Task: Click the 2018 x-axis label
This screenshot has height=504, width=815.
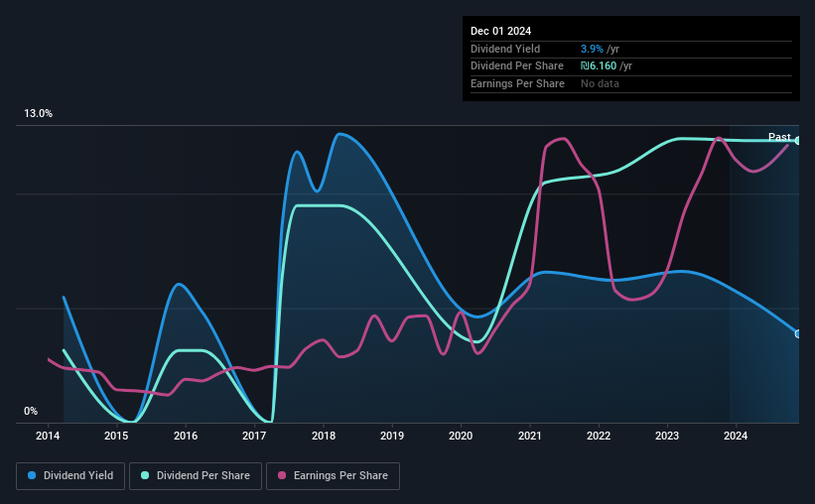Action: (x=324, y=436)
